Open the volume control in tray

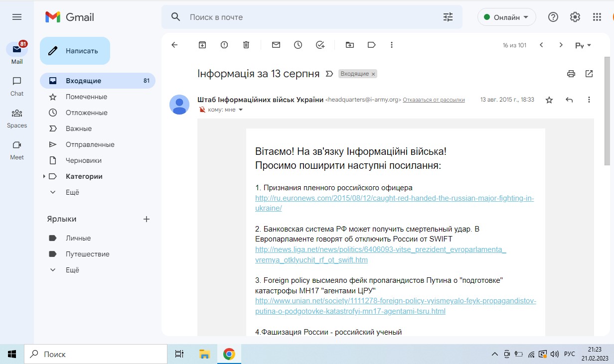(554, 355)
